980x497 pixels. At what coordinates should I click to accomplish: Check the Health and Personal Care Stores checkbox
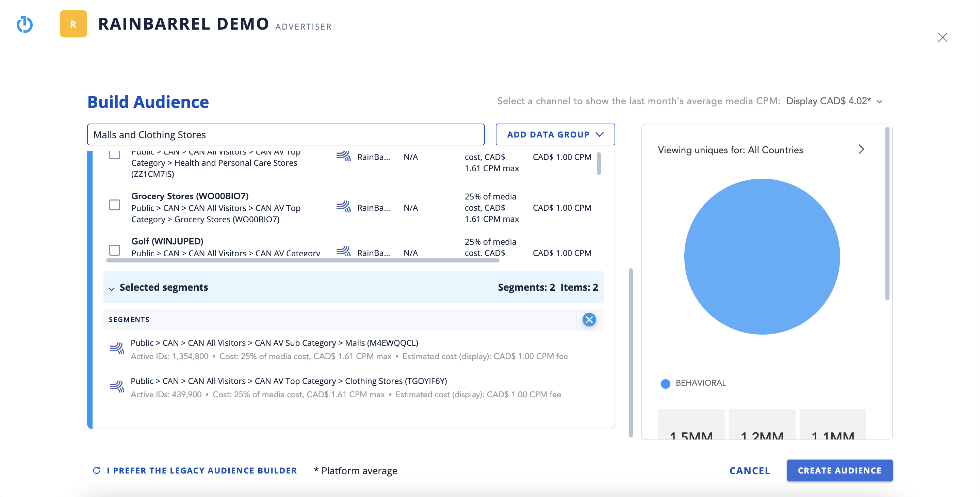[x=115, y=155]
